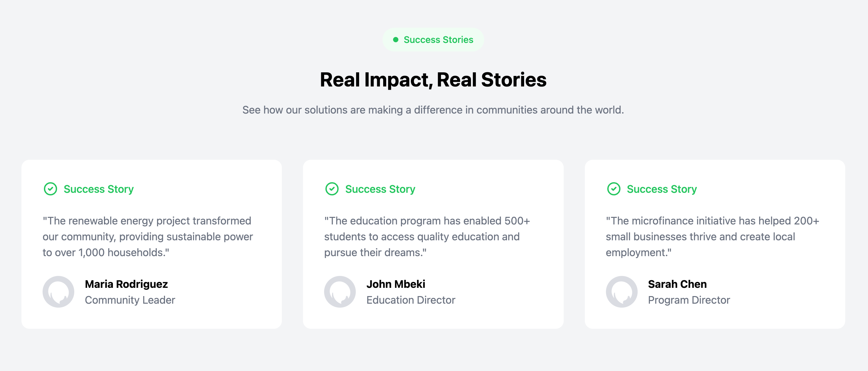Select the Education Director role text
Viewport: 868px width, 371px height.
pyautogui.click(x=411, y=300)
